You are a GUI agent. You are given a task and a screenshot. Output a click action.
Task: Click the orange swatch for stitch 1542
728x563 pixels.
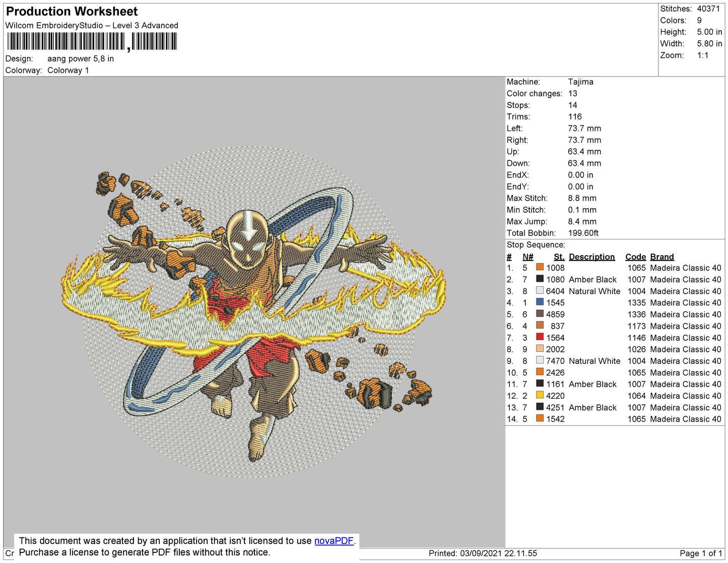tap(540, 418)
